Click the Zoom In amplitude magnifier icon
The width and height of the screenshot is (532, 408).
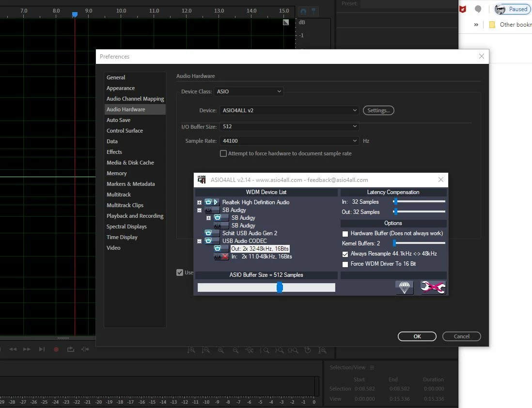pos(191,350)
